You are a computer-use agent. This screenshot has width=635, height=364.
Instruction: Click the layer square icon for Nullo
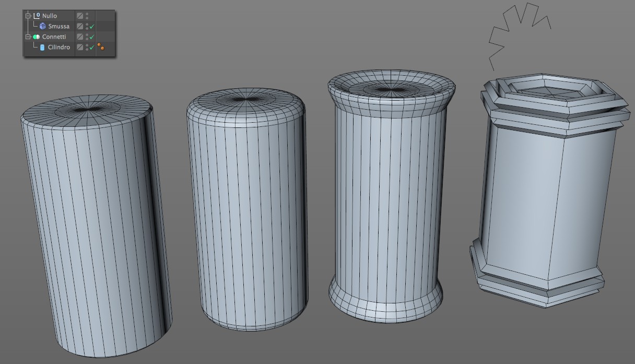coord(80,16)
